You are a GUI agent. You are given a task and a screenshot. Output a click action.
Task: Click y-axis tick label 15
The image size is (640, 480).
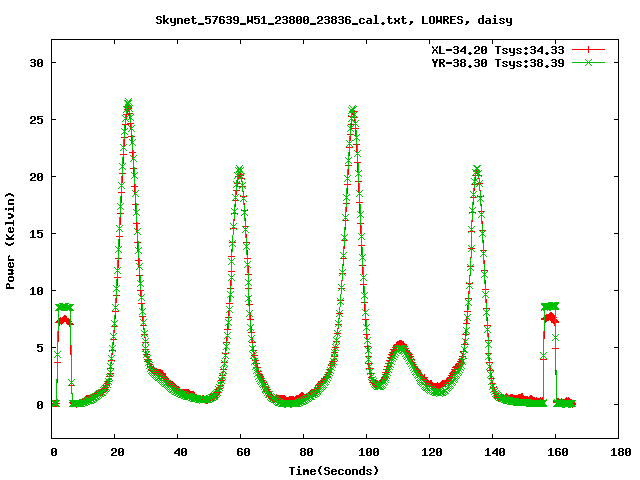click(36, 234)
